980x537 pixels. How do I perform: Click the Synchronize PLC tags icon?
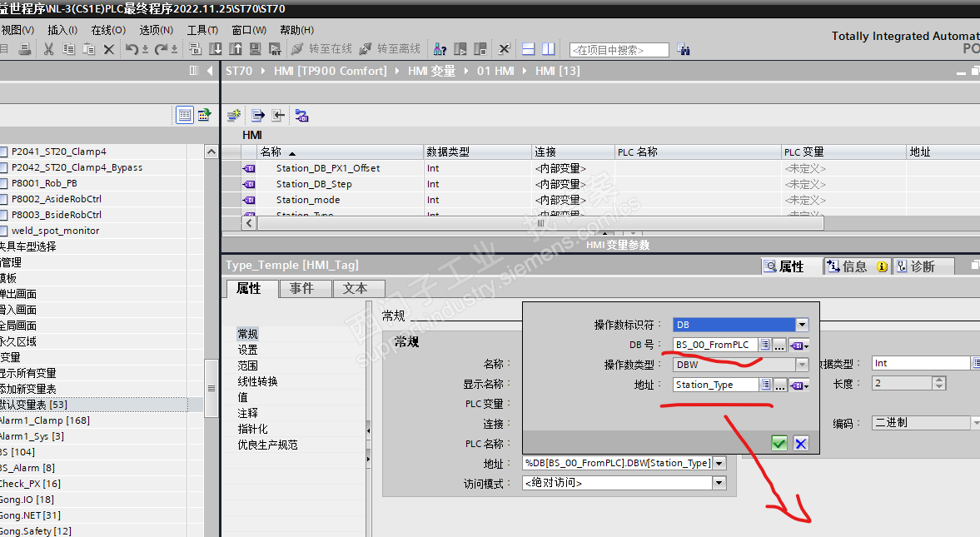302,115
